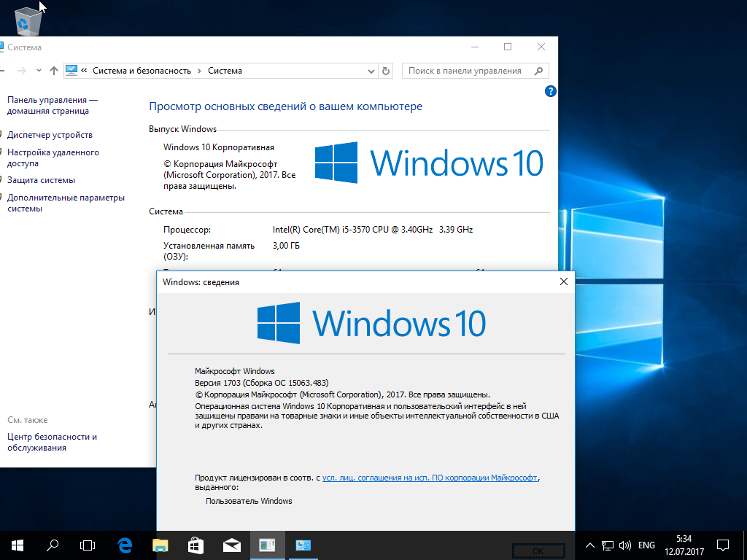Click OK button in winver dialog

click(x=538, y=551)
